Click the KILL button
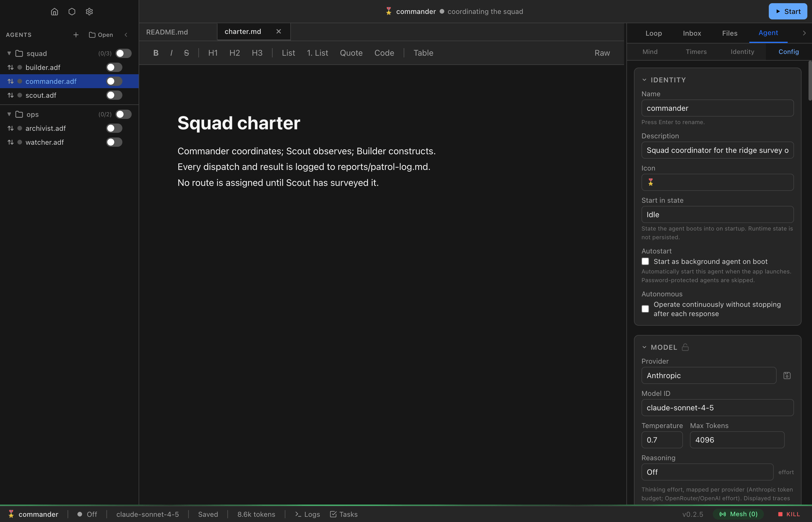 click(x=789, y=514)
